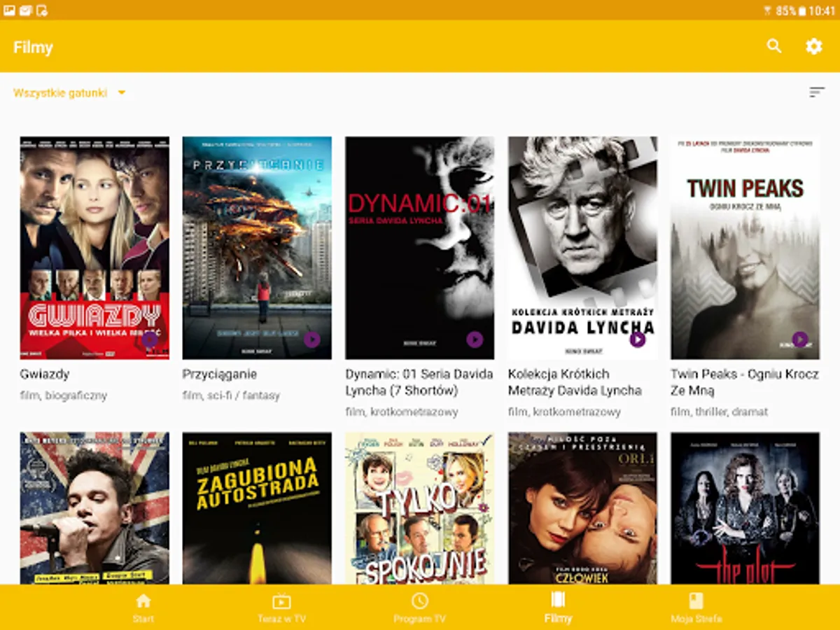The height and width of the screenshot is (630, 840).
Task: Open the sort options icon
Action: tap(817, 92)
